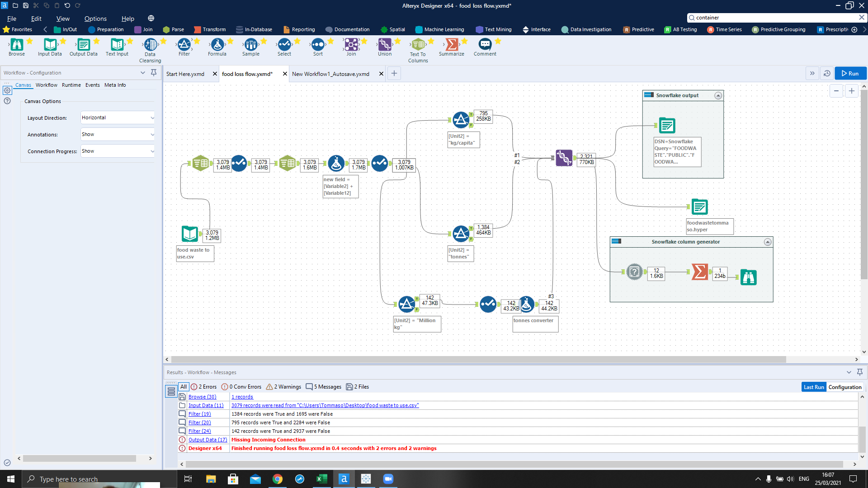
Task: Select the Select tool in palette
Action: point(284,47)
